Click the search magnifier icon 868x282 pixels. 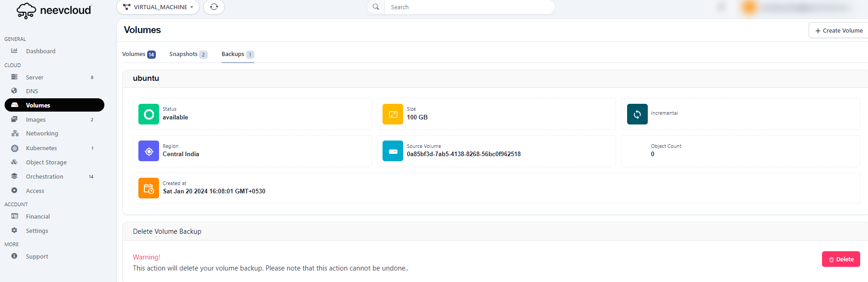point(376,7)
